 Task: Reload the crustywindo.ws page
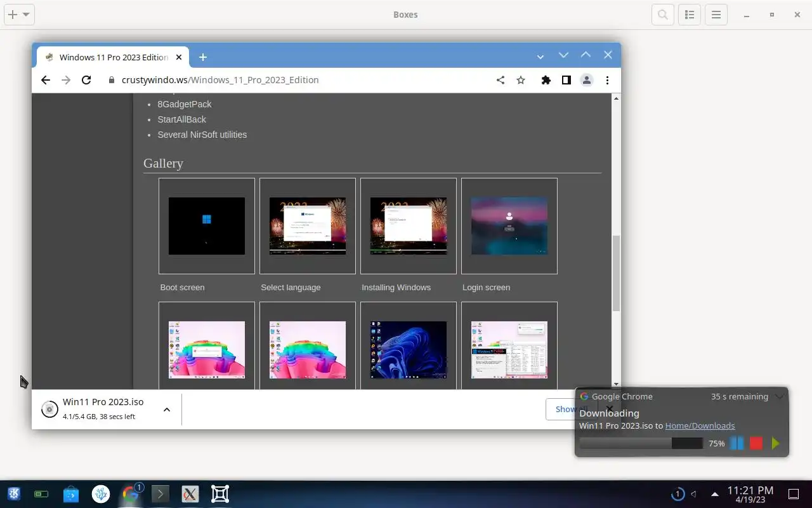point(86,80)
